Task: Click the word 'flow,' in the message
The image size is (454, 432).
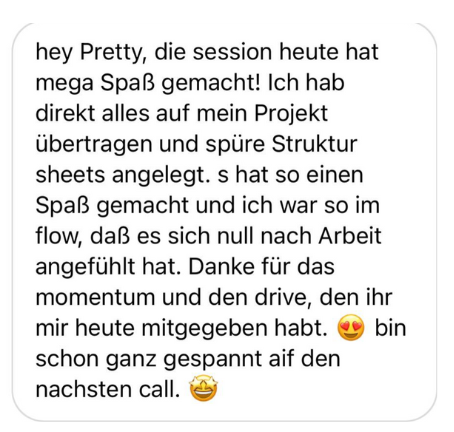Action: pos(58,237)
